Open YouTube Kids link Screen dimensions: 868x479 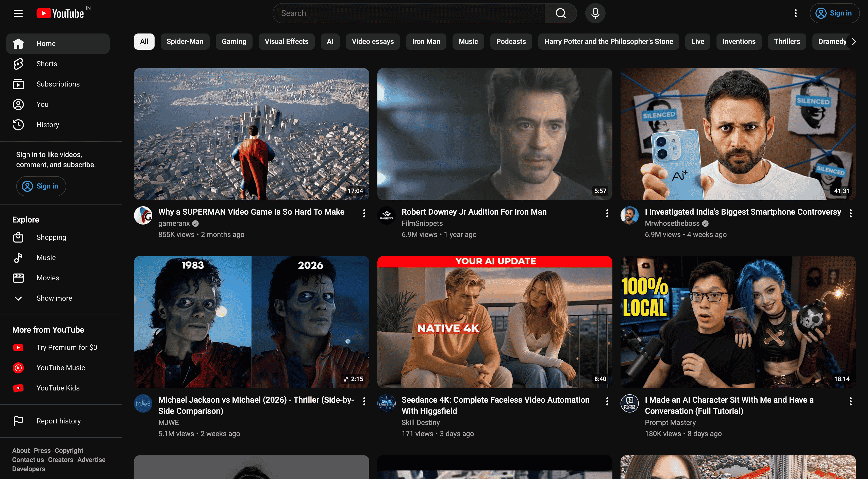[x=58, y=388]
